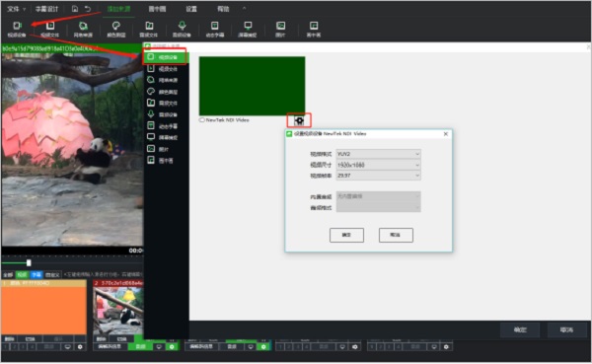
Task: Expand the 29.97 frame rate dropdown
Action: pos(378,176)
